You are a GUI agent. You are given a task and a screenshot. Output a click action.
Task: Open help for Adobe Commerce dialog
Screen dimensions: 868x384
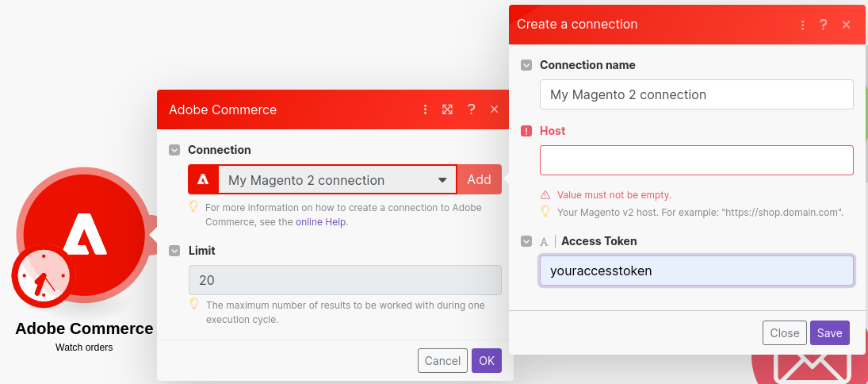(x=472, y=109)
